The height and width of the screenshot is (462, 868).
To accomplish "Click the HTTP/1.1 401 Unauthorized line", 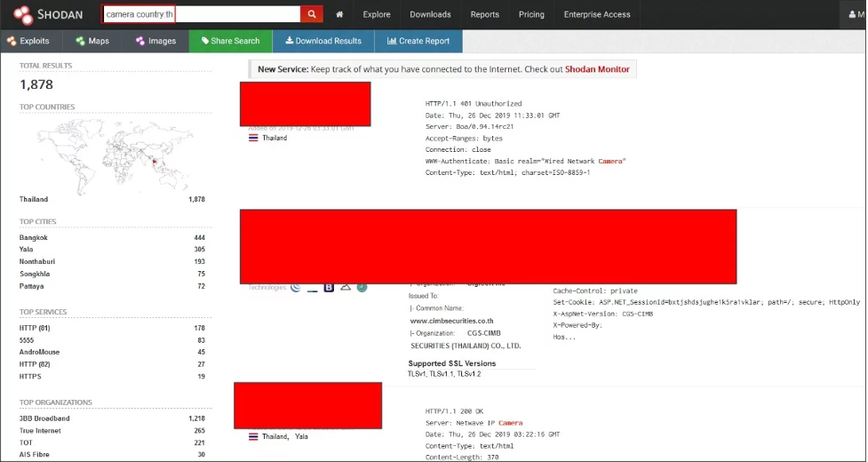I will pos(474,103).
